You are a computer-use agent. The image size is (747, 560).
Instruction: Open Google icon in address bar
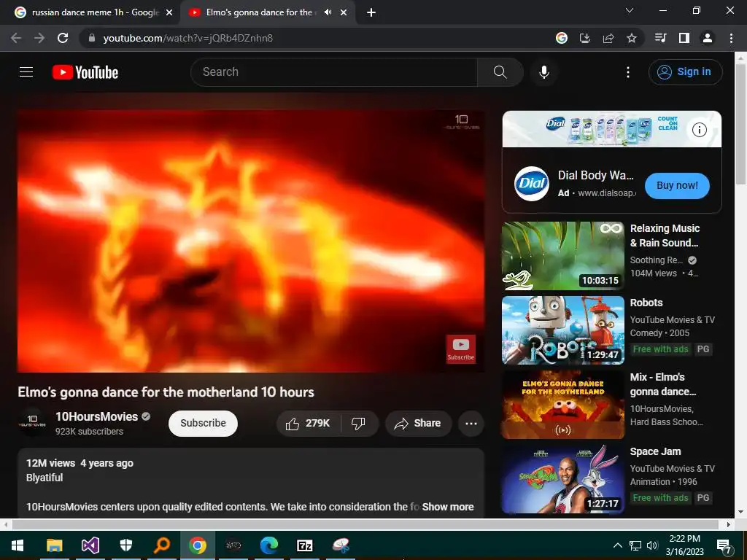pos(562,38)
